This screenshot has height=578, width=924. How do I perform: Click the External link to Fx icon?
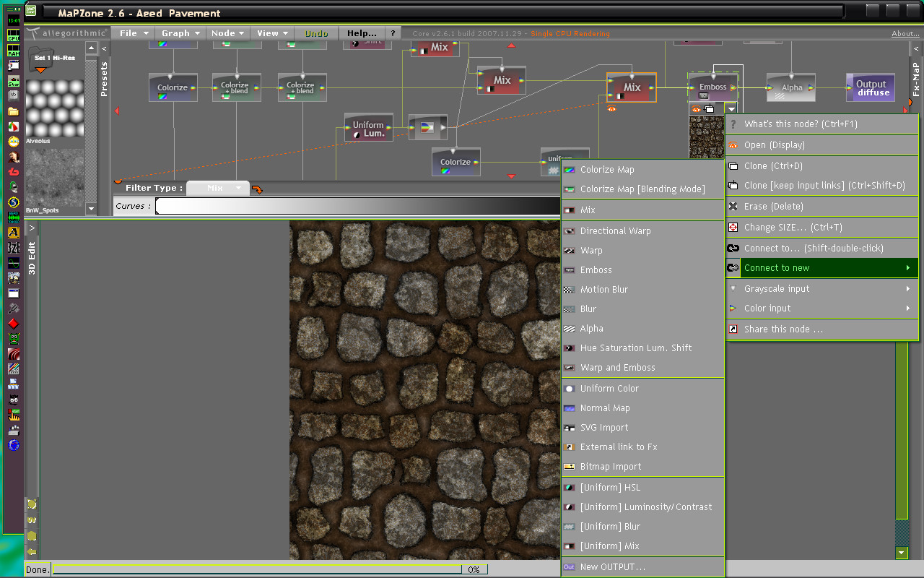570,447
